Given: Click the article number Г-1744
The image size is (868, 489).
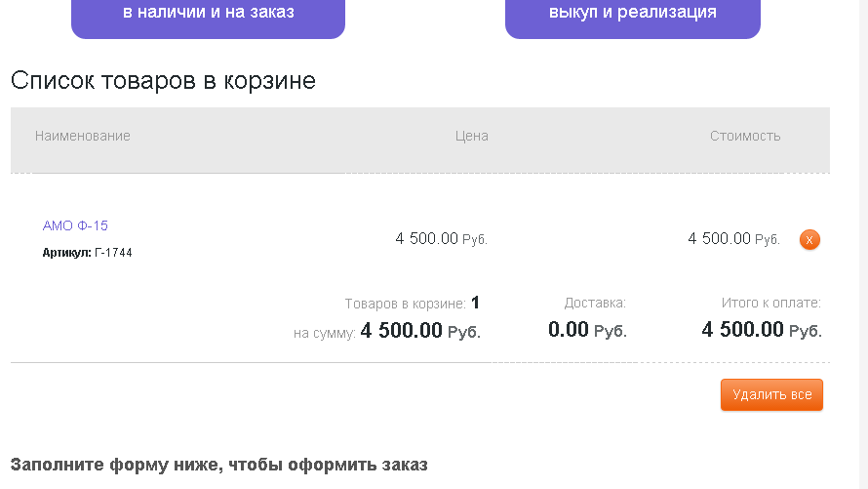Looking at the screenshot, I should (x=113, y=253).
